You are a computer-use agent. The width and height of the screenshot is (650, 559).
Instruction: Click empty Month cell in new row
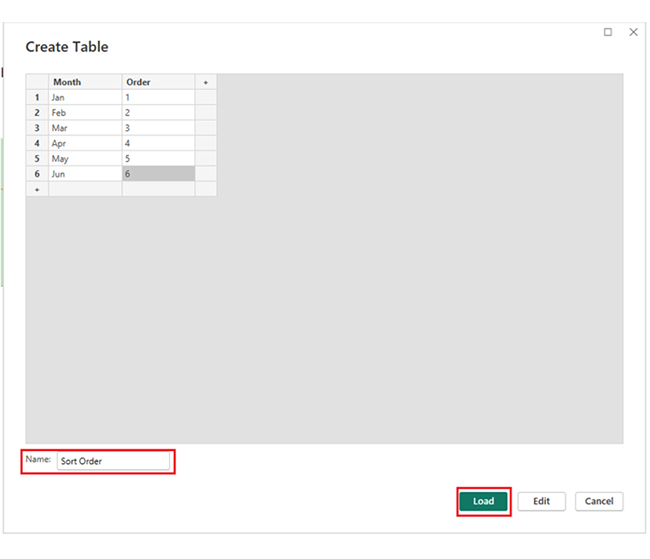point(85,189)
